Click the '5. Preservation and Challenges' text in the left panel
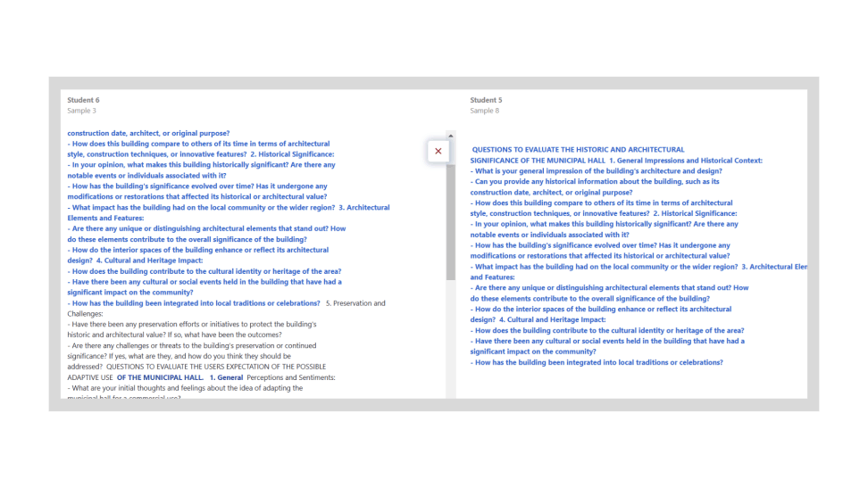 pos(355,303)
